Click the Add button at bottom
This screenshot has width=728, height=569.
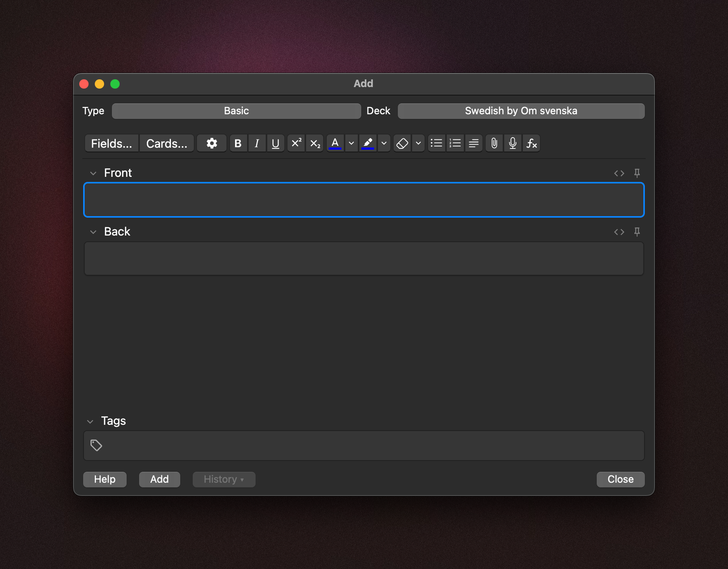point(160,479)
